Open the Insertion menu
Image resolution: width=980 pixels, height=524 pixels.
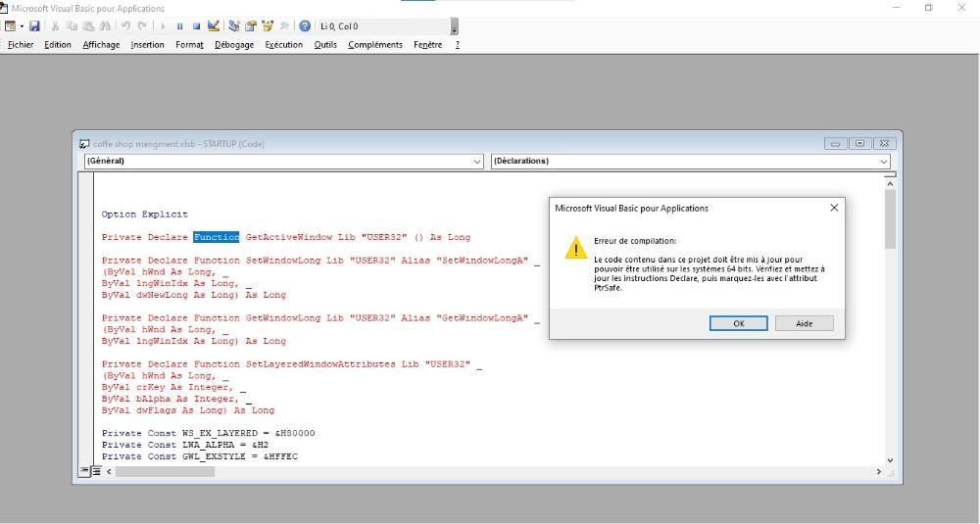148,44
